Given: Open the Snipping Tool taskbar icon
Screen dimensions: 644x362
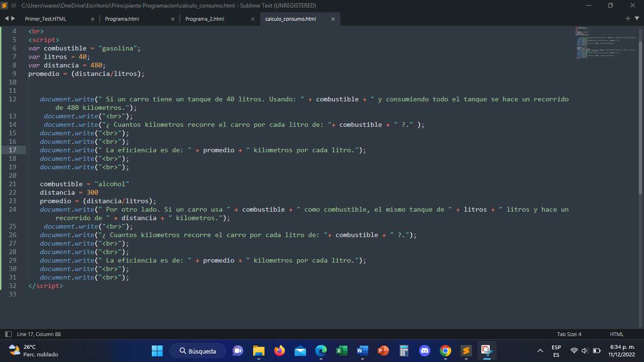Looking at the screenshot, I should click(x=487, y=351).
